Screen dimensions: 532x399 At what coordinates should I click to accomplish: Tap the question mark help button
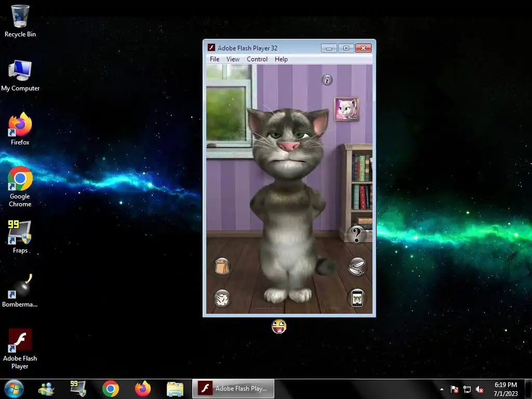[356, 234]
